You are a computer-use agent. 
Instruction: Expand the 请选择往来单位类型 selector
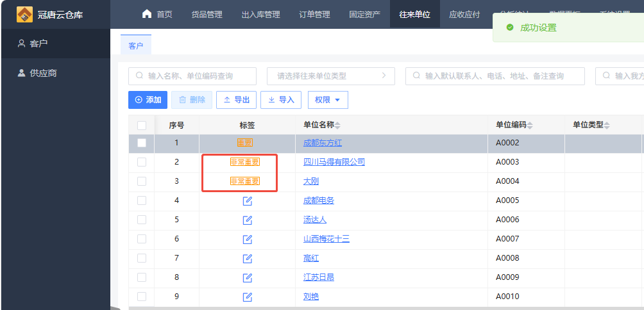coord(330,76)
